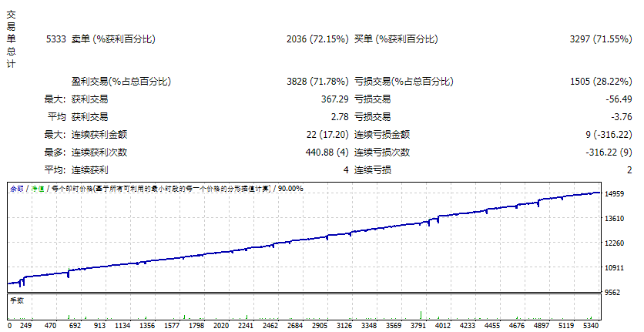Click the 470 x-axis label
The image size is (644, 332).
50,325
